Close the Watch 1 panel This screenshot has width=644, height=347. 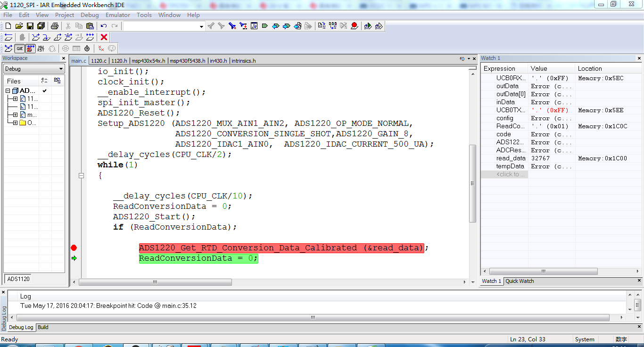click(x=640, y=58)
